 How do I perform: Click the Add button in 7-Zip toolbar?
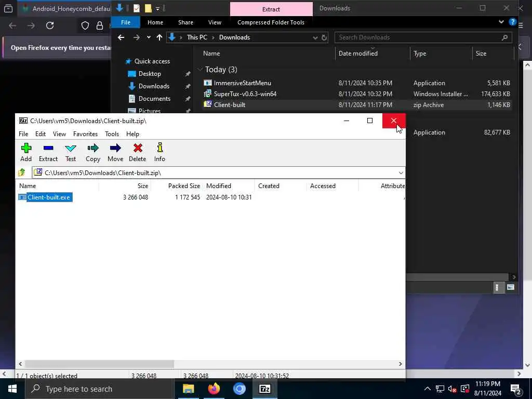[x=26, y=152]
